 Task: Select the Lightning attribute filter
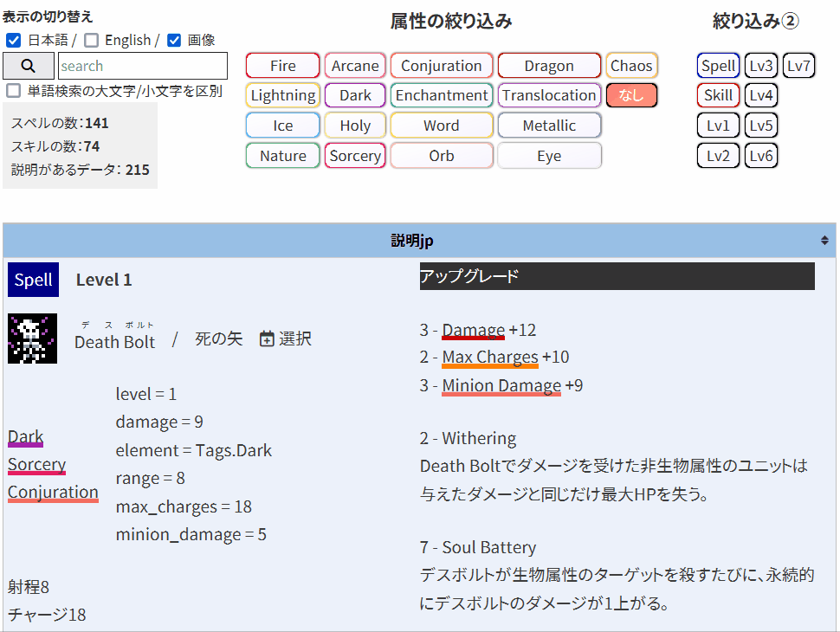pyautogui.click(x=283, y=95)
